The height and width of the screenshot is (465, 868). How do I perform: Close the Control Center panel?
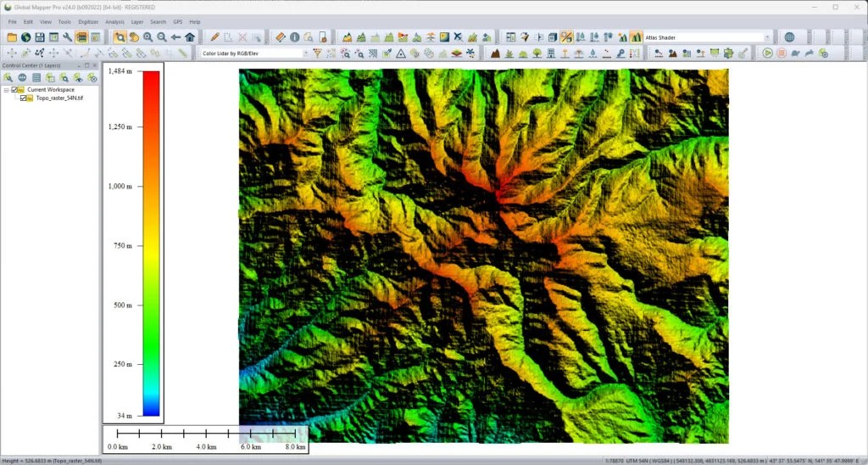click(x=95, y=65)
